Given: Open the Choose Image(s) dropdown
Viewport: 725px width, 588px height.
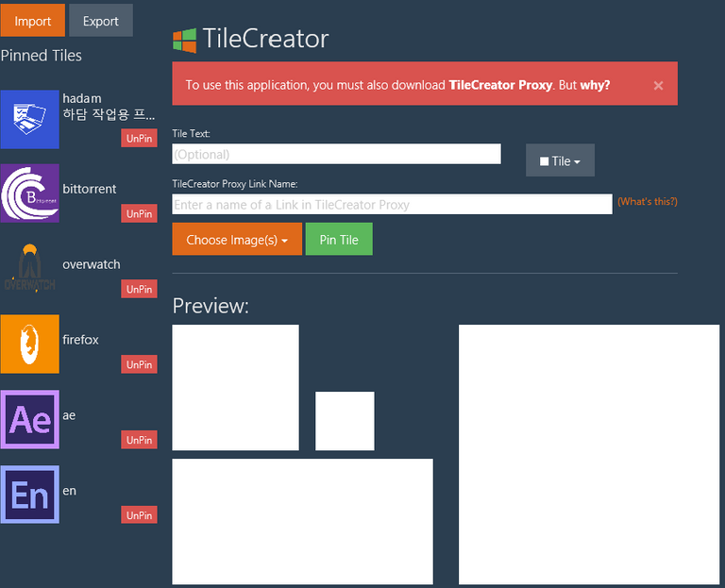Looking at the screenshot, I should point(237,239).
